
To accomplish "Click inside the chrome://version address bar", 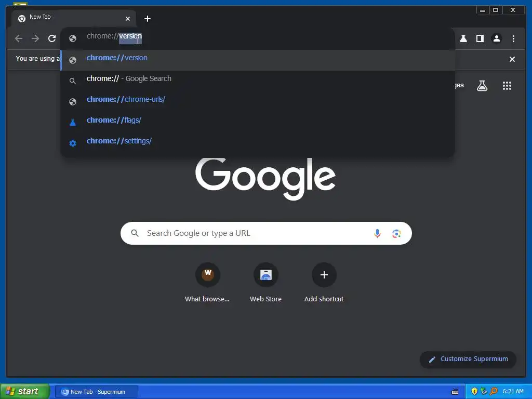I will point(258,37).
